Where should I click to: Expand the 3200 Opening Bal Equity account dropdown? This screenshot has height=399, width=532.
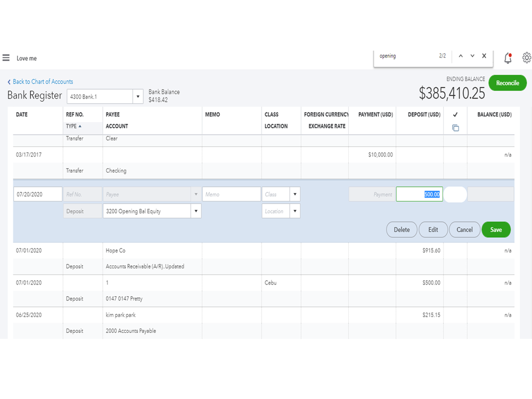[x=196, y=211]
